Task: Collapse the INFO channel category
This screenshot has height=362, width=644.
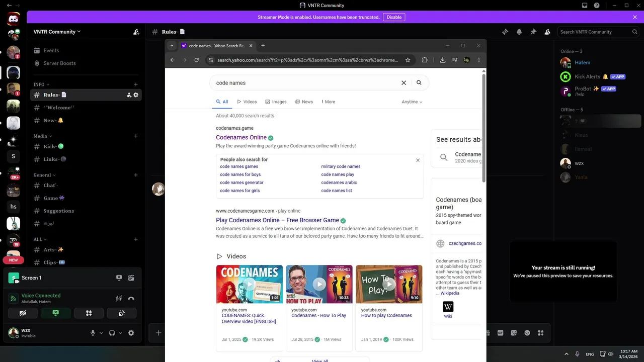Action: 41,84
